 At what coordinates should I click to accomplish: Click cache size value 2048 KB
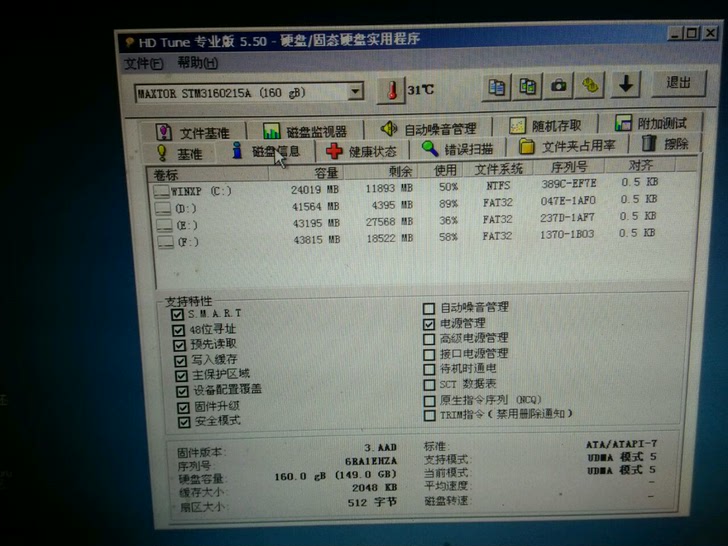click(x=374, y=488)
